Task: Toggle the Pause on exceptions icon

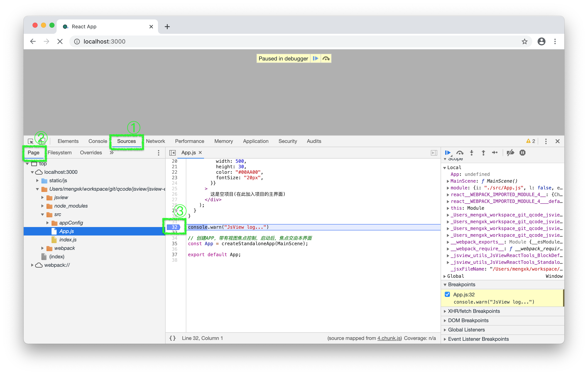Action: (x=522, y=153)
